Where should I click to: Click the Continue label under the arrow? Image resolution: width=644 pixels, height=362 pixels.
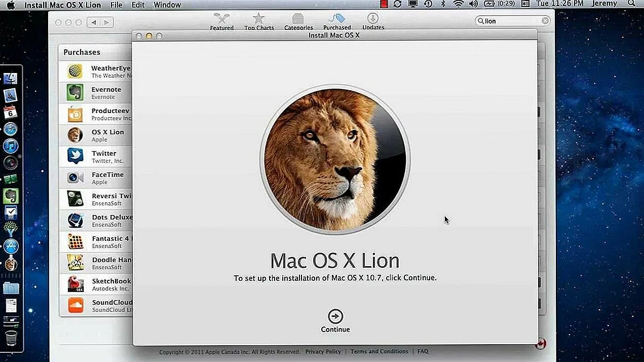tap(335, 330)
